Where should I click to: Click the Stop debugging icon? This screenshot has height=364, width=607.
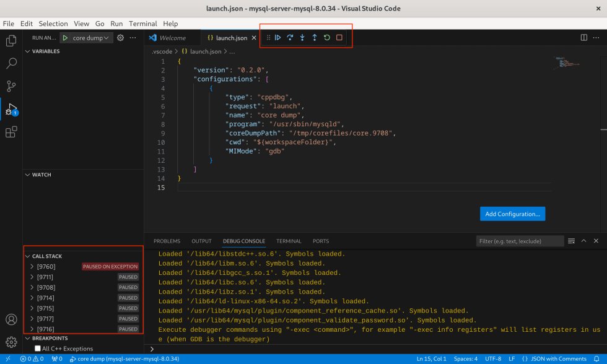click(339, 37)
